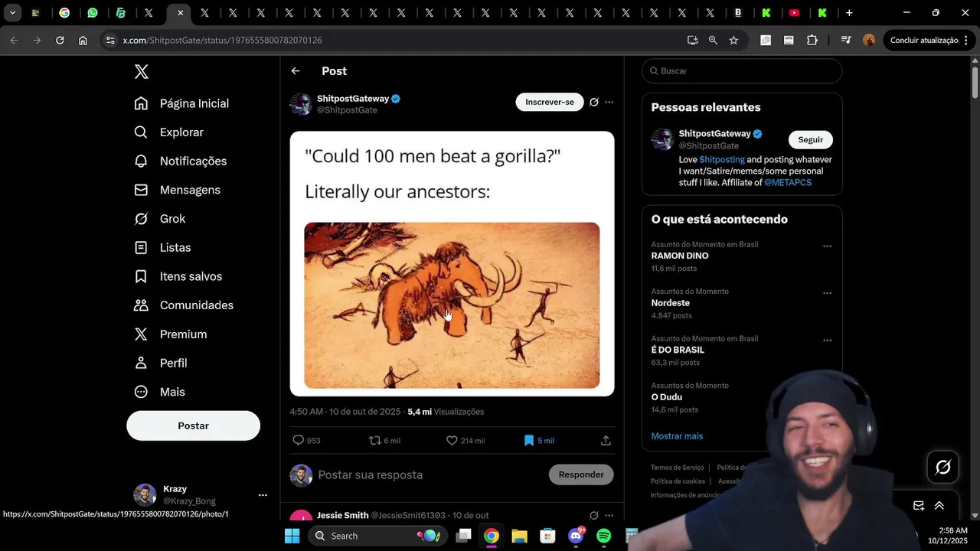Click taskbar Search box
Viewport: 980px width, 551px height.
coord(377,536)
